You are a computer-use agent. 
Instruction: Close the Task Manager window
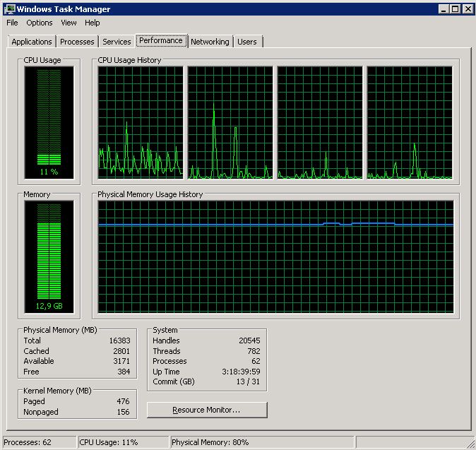[468, 9]
